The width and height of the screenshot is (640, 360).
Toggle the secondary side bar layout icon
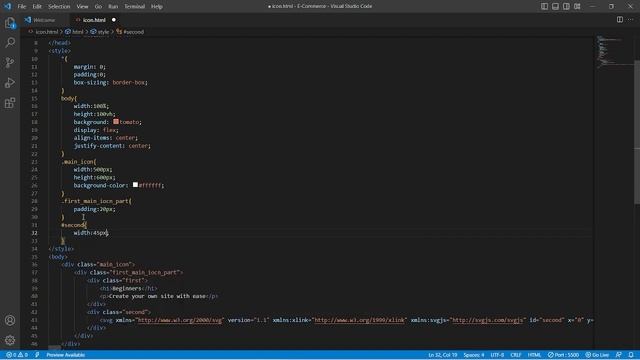tap(566, 6)
